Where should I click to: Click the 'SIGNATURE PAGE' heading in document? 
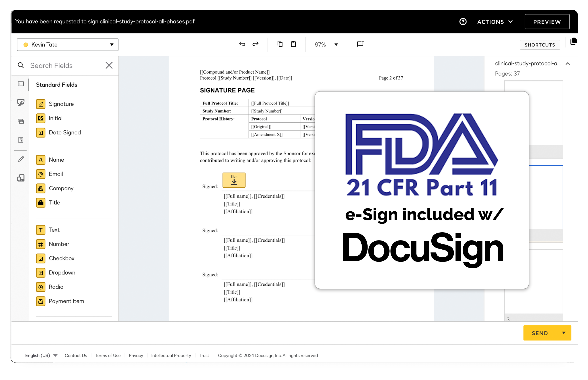point(227,90)
